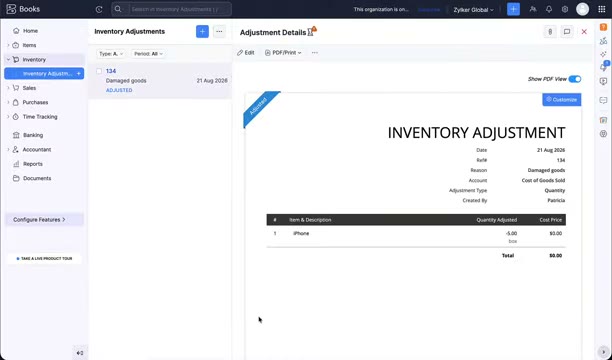This screenshot has width=612, height=360.
Task: Open notifications bell in top bar
Action: [549, 9]
